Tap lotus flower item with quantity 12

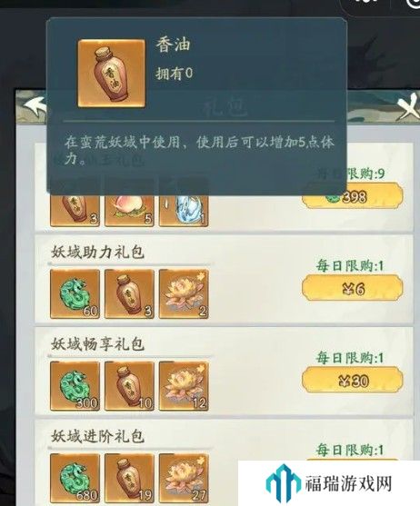tap(184, 386)
